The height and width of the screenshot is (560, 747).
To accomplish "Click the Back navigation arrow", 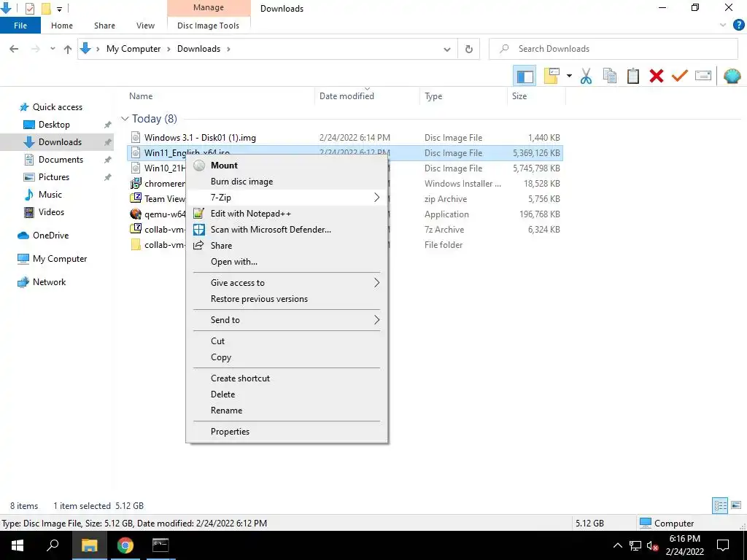I will tap(14, 49).
